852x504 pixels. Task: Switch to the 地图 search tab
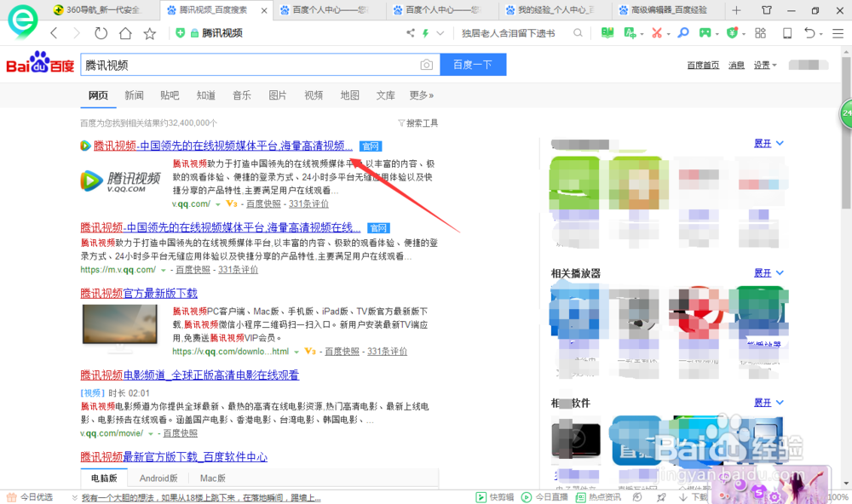point(350,95)
